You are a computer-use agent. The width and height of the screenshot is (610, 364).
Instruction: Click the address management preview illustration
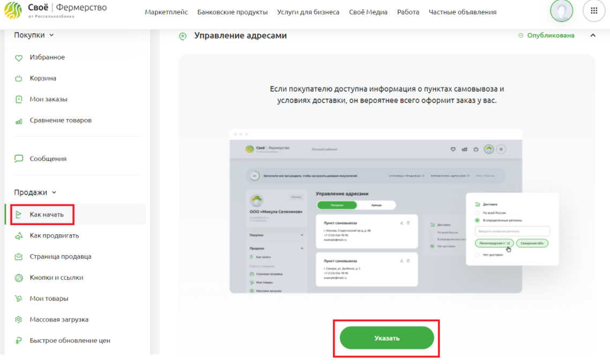[x=394, y=212]
